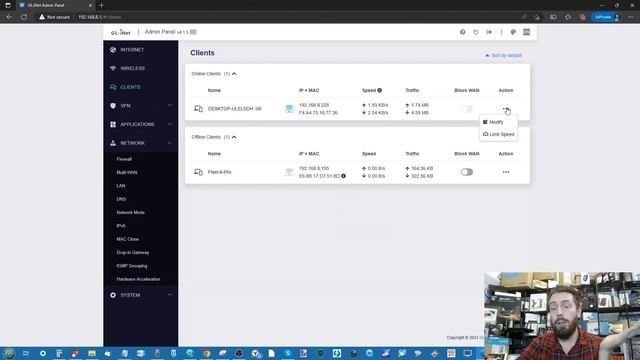
Task: Open Network Mode settings
Action: pyautogui.click(x=130, y=213)
